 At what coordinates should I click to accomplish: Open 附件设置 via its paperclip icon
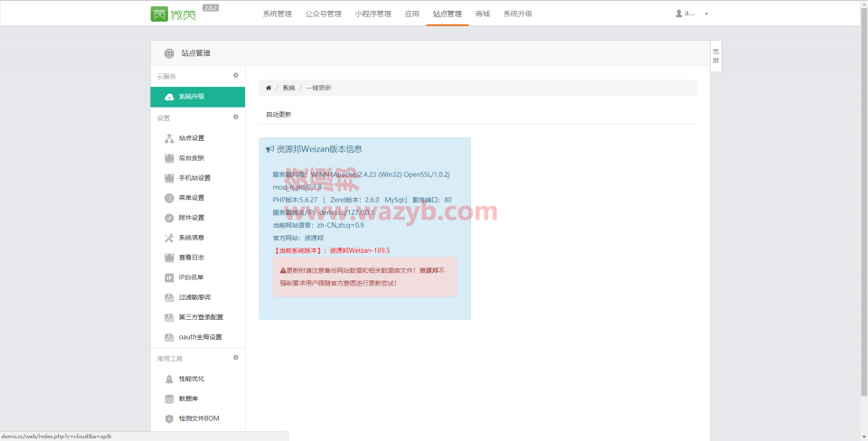coord(169,218)
